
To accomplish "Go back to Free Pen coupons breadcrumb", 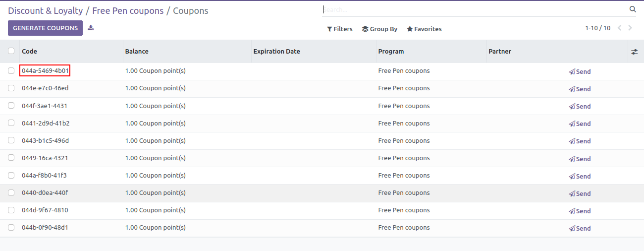I will pos(128,10).
